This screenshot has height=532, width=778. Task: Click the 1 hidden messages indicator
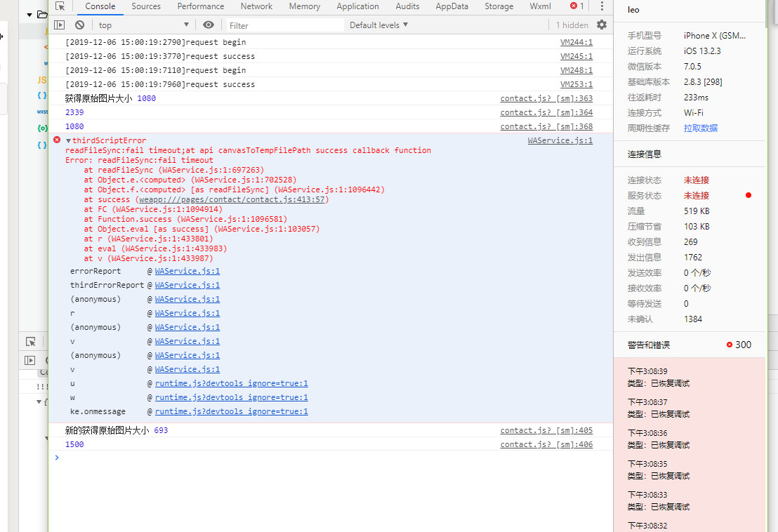(x=572, y=25)
